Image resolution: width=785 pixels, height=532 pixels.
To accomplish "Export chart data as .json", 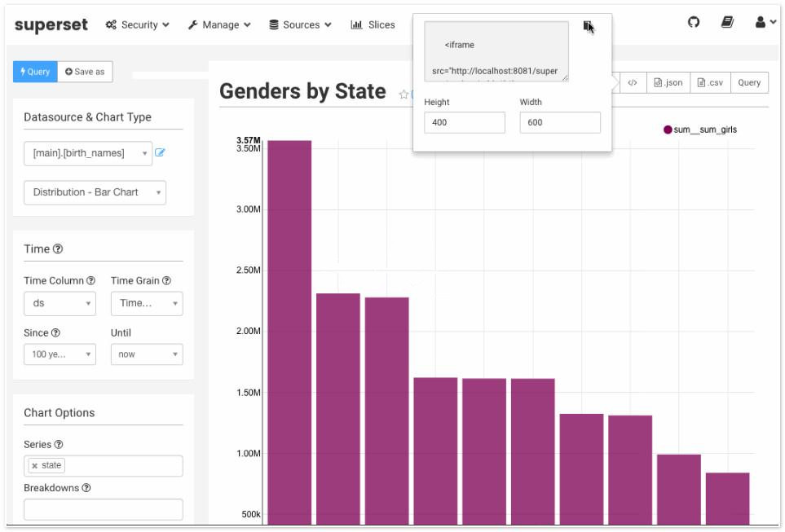I will (x=668, y=82).
